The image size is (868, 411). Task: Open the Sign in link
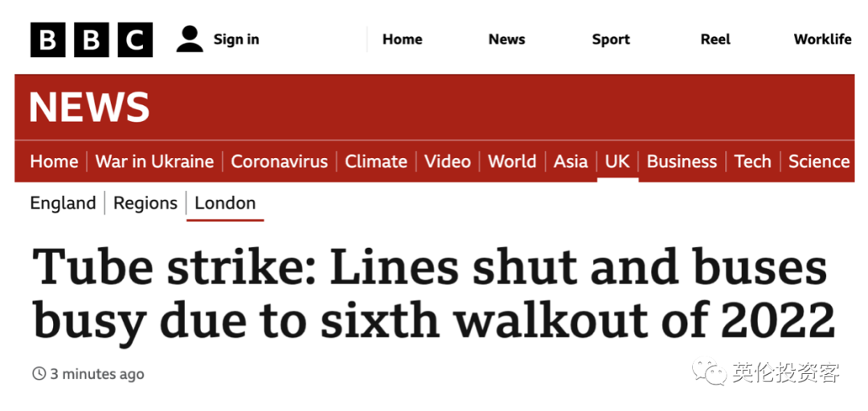236,39
